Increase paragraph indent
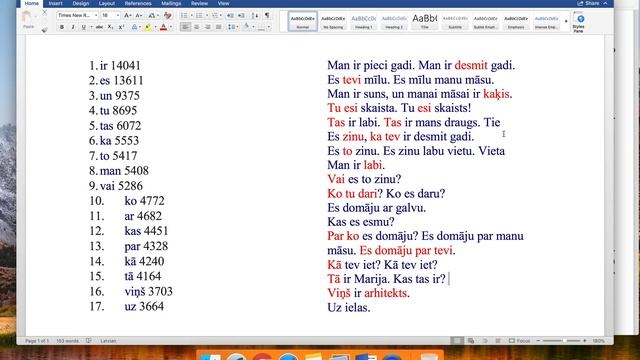This screenshot has height=360, width=640. (x=241, y=16)
